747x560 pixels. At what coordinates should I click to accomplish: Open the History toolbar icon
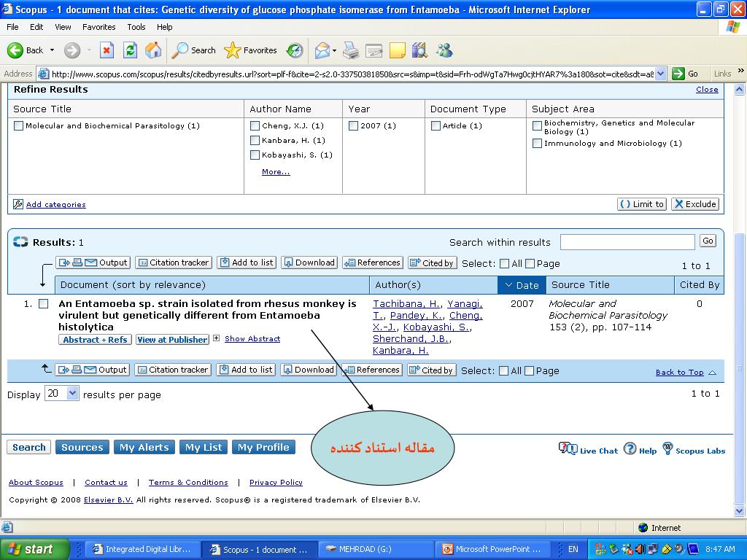[x=295, y=50]
